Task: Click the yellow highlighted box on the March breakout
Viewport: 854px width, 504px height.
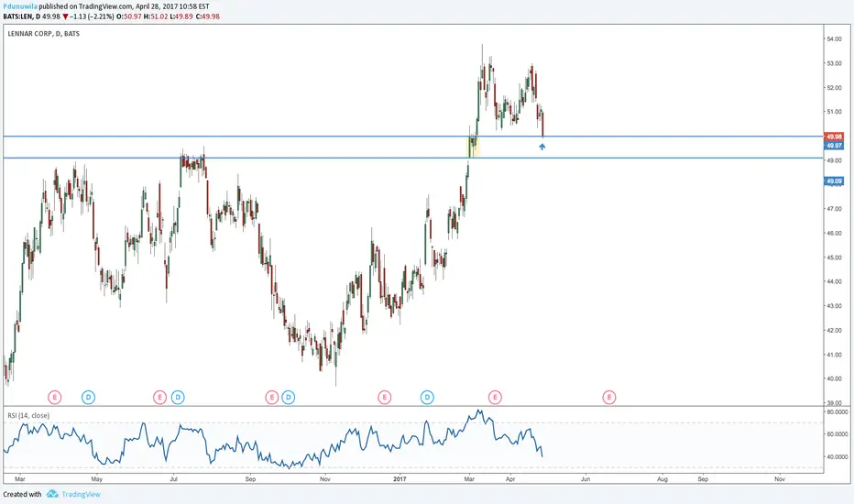Action: [474, 147]
